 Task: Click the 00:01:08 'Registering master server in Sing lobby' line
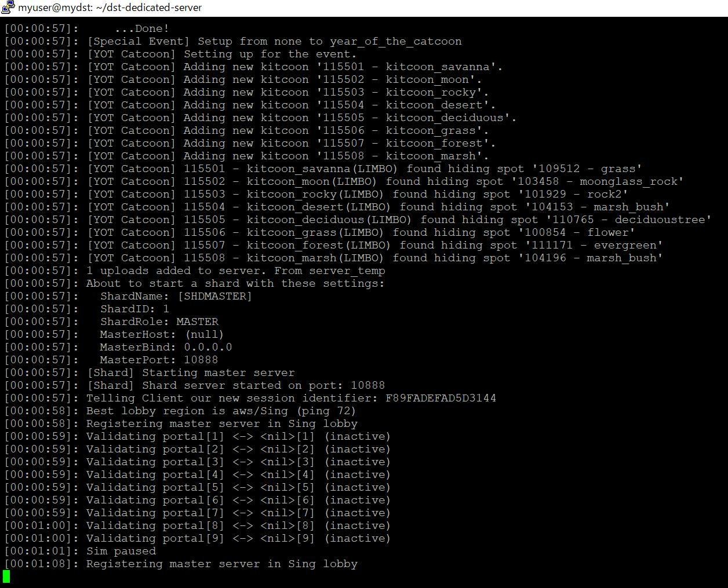click(181, 564)
